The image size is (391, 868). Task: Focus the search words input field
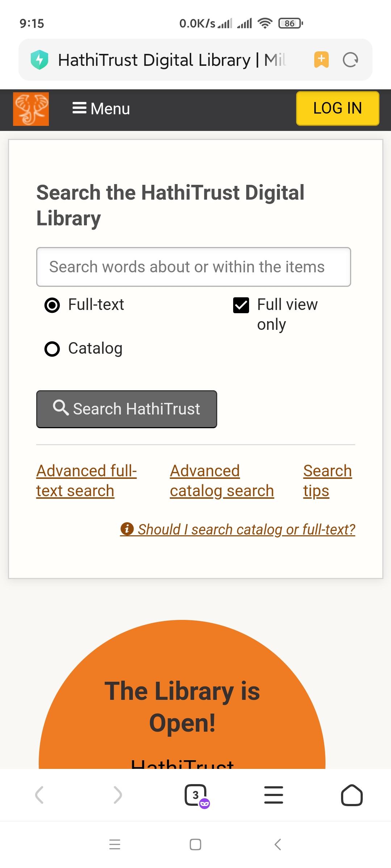coord(193,267)
